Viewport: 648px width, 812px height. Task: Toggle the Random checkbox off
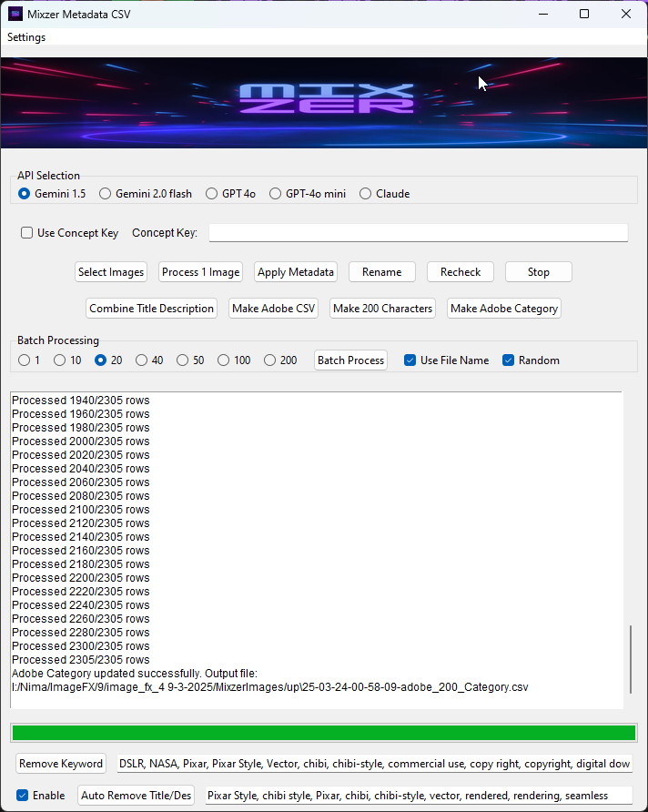pyautogui.click(x=509, y=360)
